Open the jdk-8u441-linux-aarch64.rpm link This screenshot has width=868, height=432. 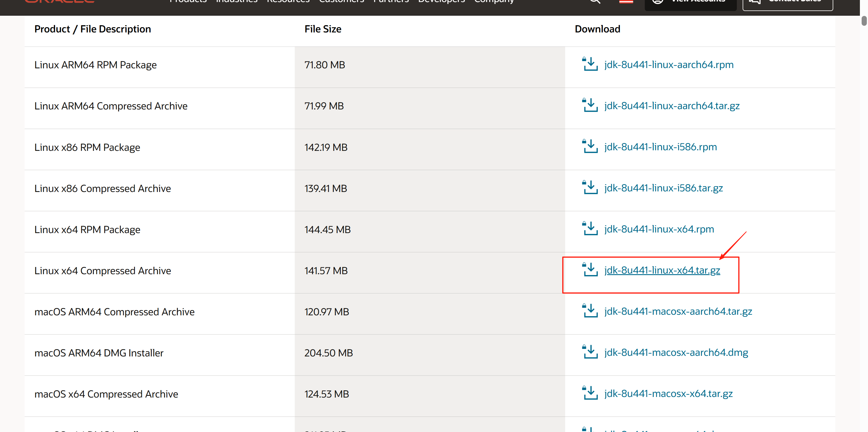(x=669, y=65)
